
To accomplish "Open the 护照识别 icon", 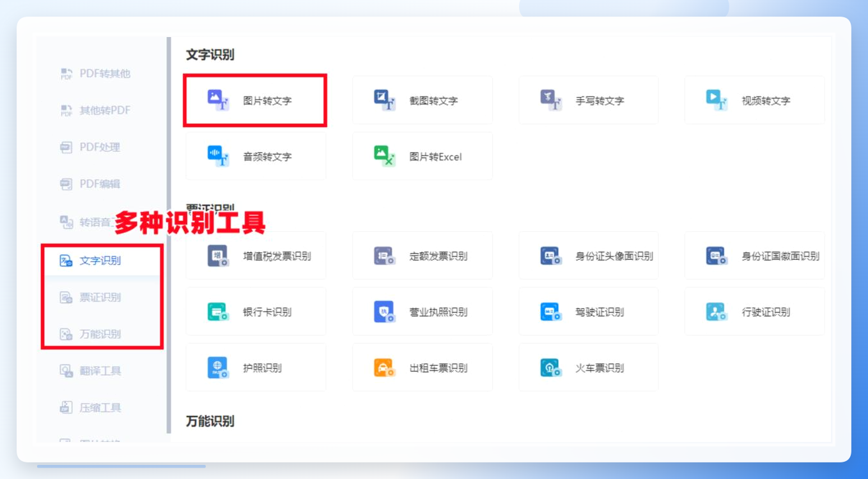I will (219, 368).
